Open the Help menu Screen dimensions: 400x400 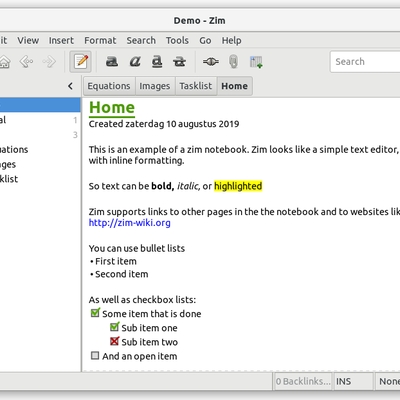tap(232, 40)
